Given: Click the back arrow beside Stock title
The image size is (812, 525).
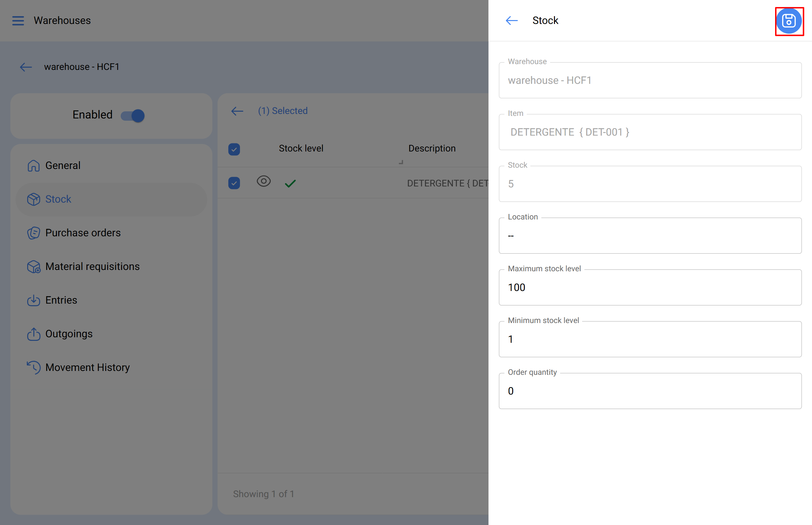Looking at the screenshot, I should 511,20.
